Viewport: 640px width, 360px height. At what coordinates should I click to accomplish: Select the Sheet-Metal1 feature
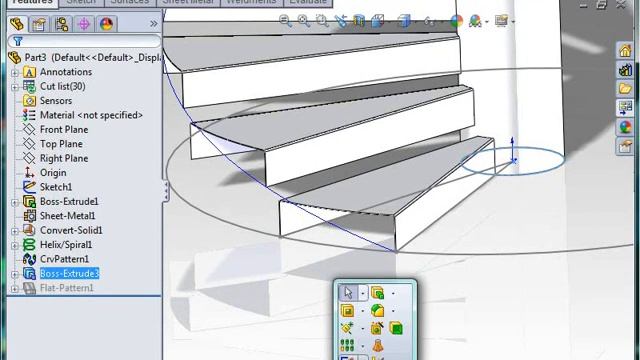point(67,216)
